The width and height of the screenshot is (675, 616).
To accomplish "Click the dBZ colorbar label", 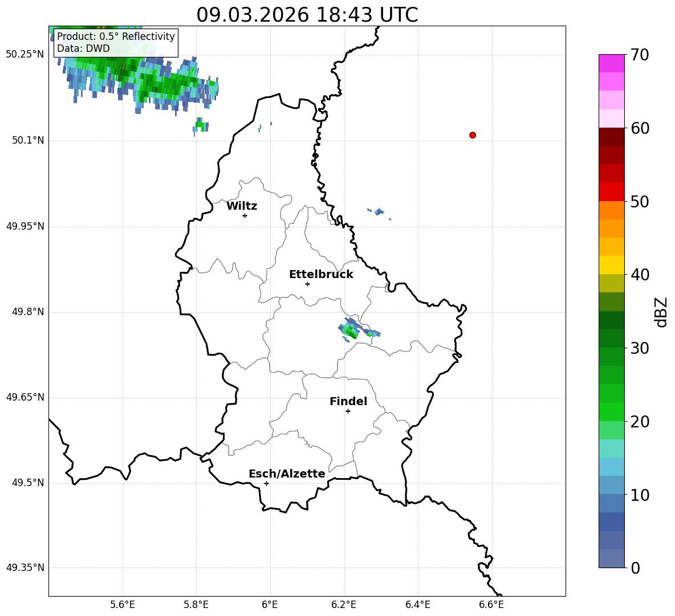I will (661, 312).
